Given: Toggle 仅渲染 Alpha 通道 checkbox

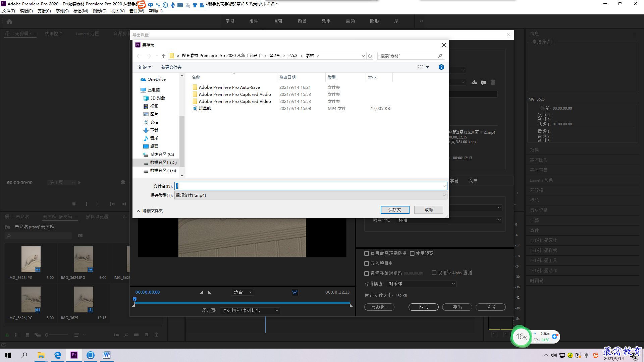Looking at the screenshot, I should (434, 273).
